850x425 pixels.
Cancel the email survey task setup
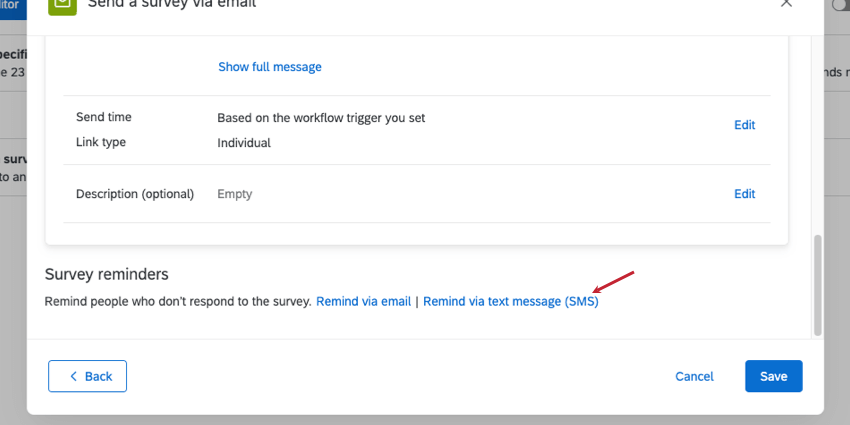pos(694,376)
